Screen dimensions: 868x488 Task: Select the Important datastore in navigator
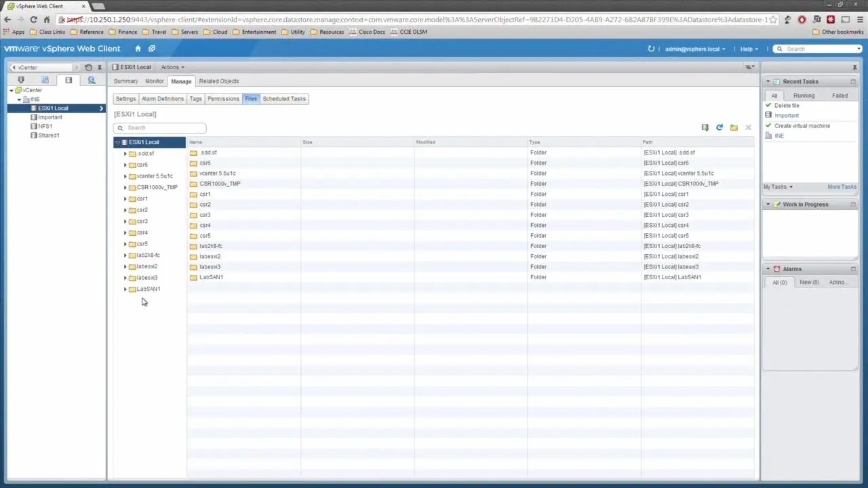(50, 117)
